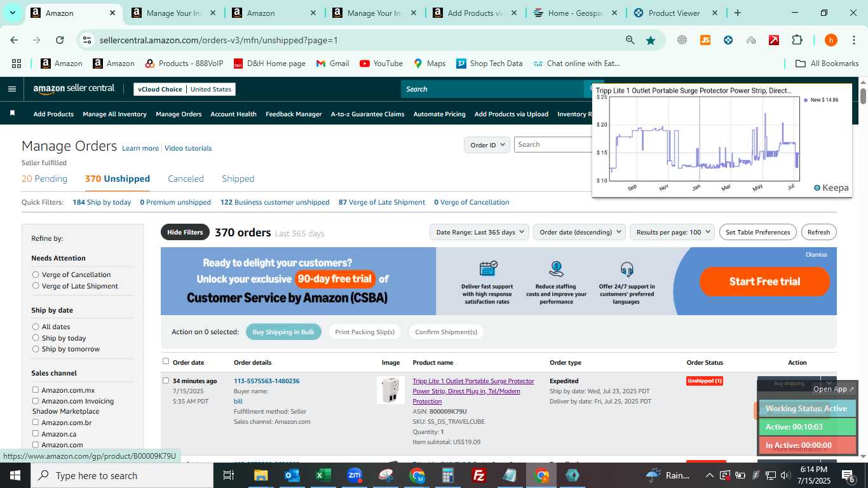Select the Verge of Late Shipment radio button
868x488 pixels.
tap(36, 286)
